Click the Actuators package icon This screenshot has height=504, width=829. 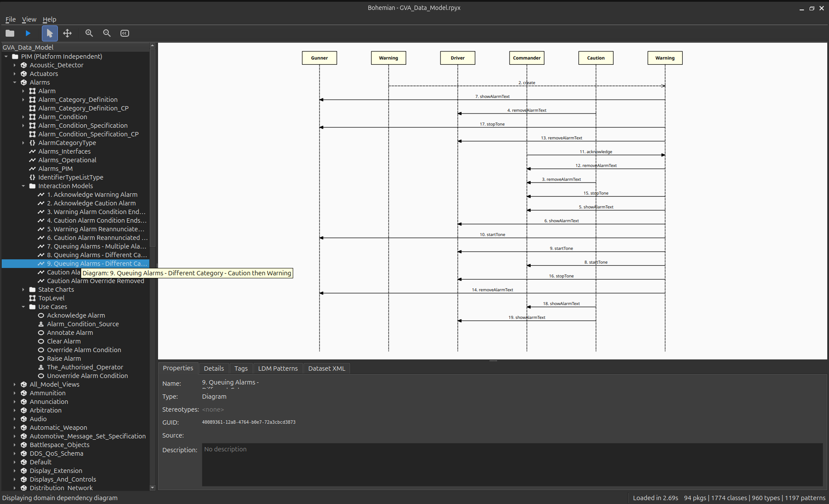coord(23,74)
